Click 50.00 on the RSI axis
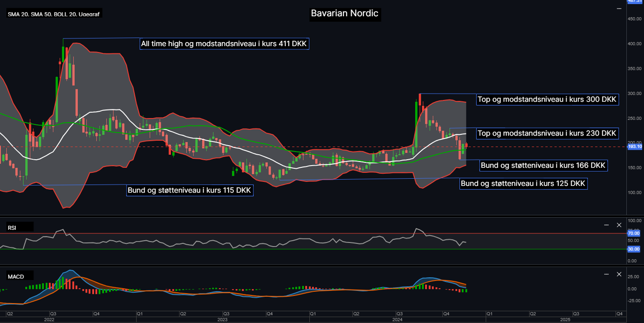 point(633,241)
